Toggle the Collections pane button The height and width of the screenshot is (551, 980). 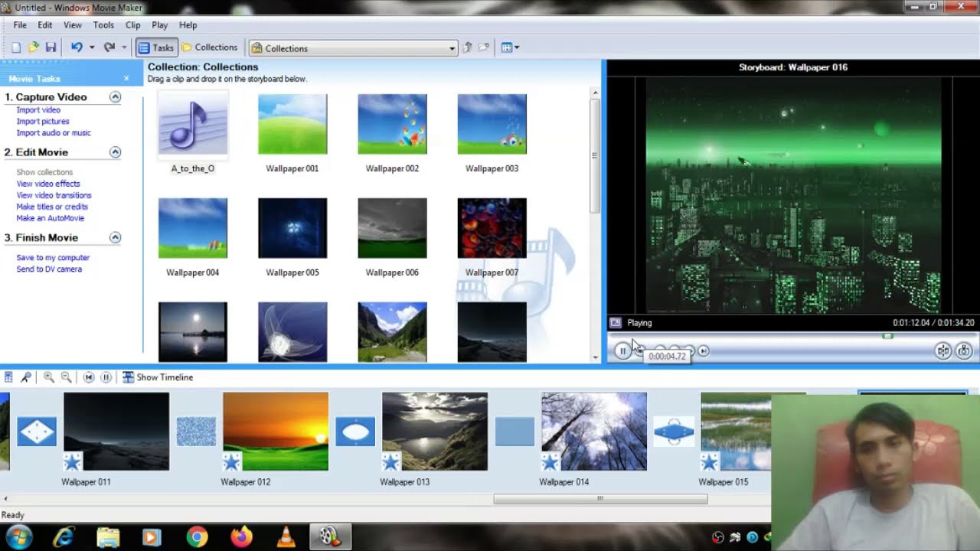pos(209,47)
